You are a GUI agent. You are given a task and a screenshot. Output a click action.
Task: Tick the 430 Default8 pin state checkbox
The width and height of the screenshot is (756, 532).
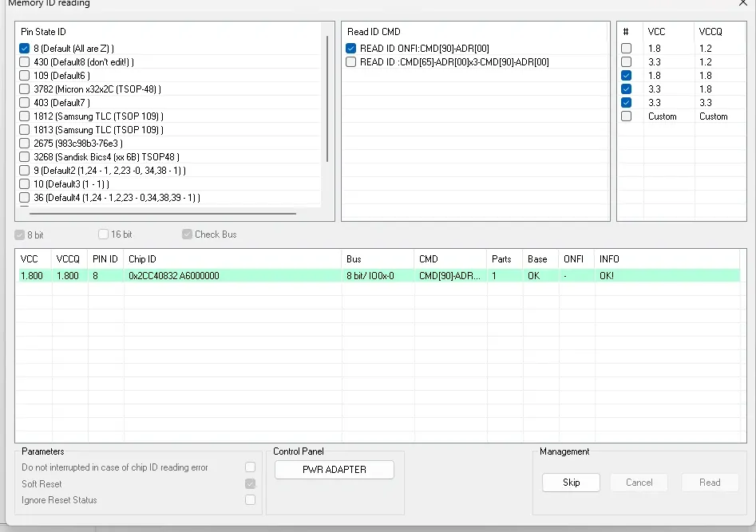pos(25,61)
